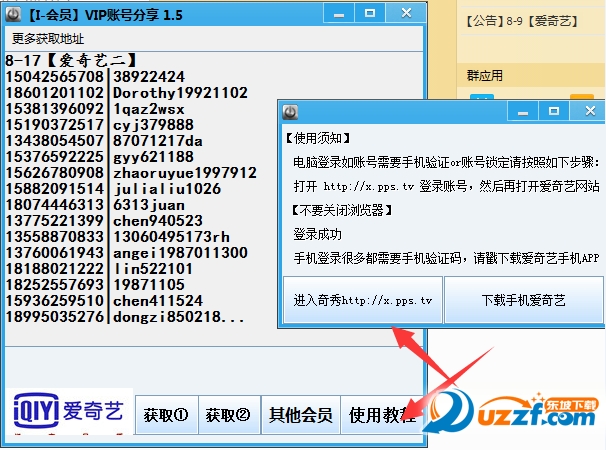The height and width of the screenshot is (450, 606).
Task: Minimize the VIP账号分享 1.5 window
Action: [339, 14]
